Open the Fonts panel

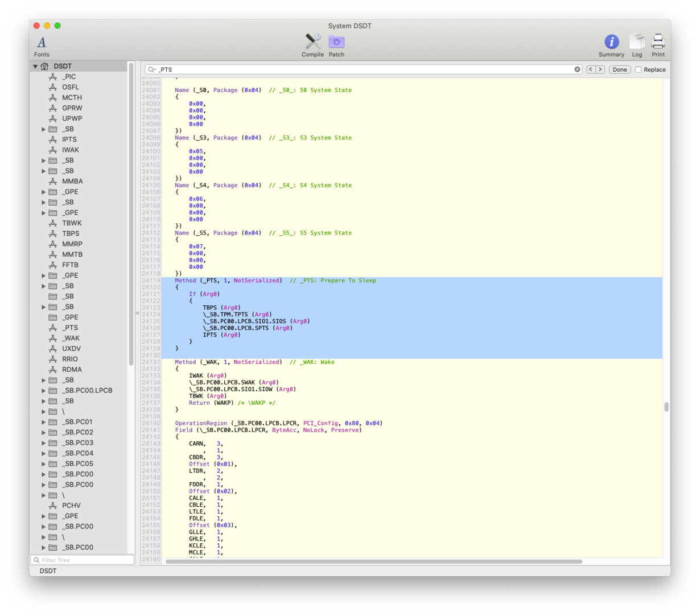pos(41,46)
